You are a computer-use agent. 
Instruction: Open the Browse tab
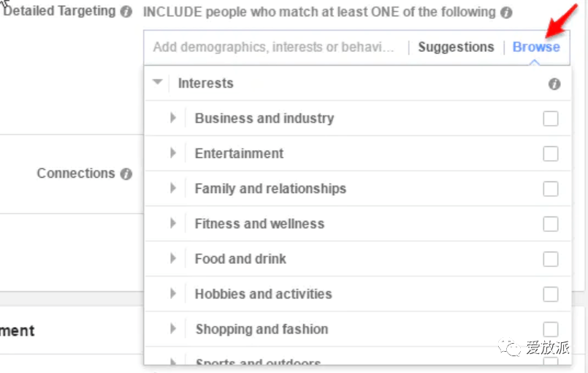click(x=536, y=47)
